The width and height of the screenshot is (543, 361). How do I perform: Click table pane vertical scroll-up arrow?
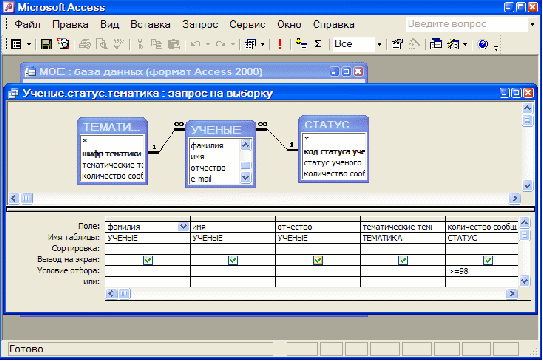click(x=527, y=108)
